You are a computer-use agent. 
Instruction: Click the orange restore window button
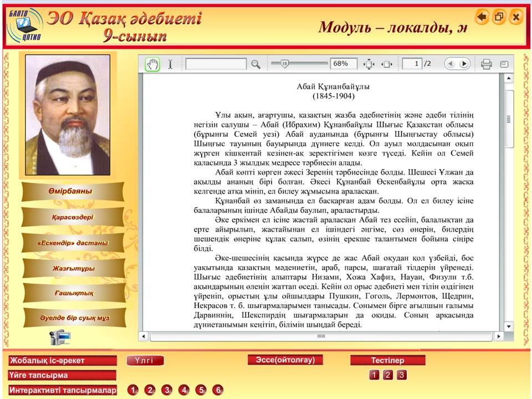(499, 17)
